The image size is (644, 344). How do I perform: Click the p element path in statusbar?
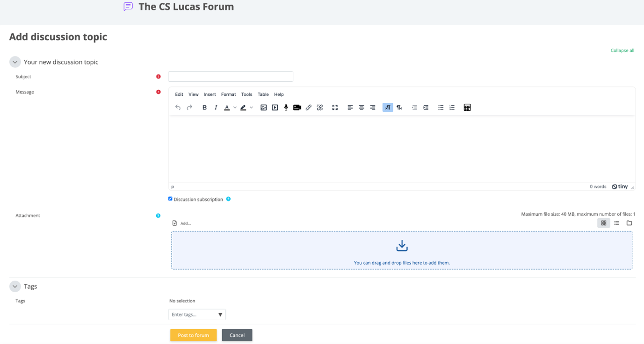coord(173,186)
